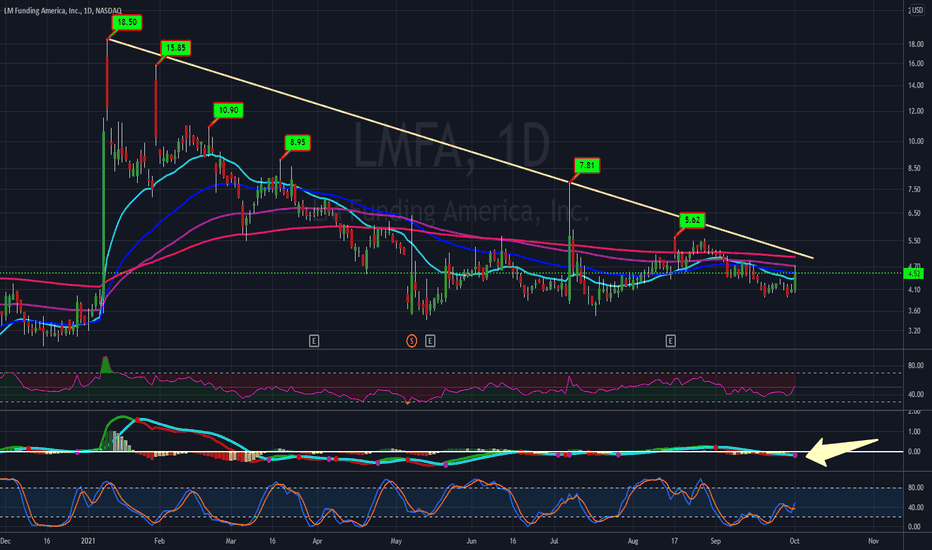Click the May label on time axis
The image size is (932, 550).
[x=396, y=541]
